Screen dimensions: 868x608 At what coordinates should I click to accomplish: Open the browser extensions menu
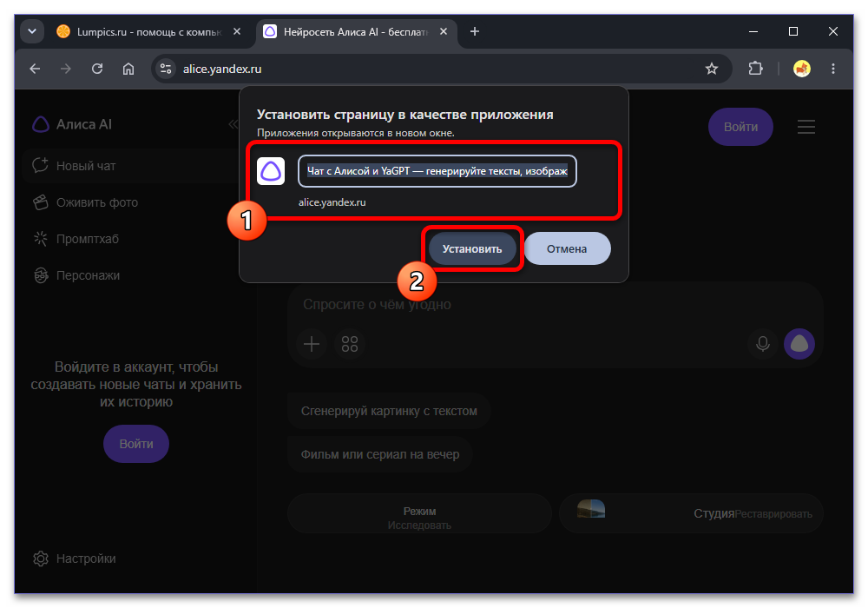756,69
